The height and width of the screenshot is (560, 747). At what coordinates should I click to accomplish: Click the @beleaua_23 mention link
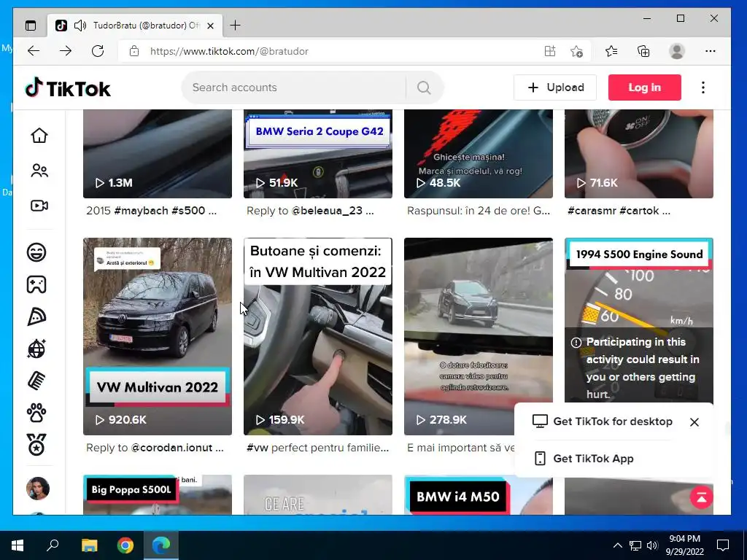click(327, 211)
